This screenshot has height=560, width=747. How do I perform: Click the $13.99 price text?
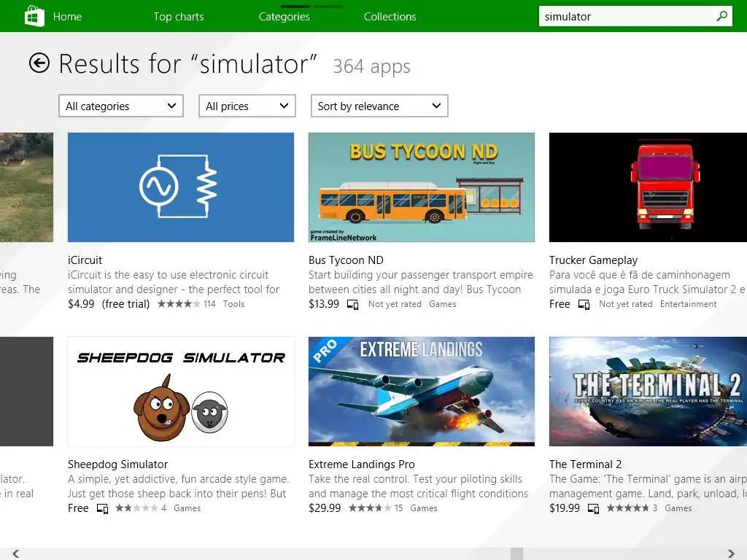pos(324,304)
